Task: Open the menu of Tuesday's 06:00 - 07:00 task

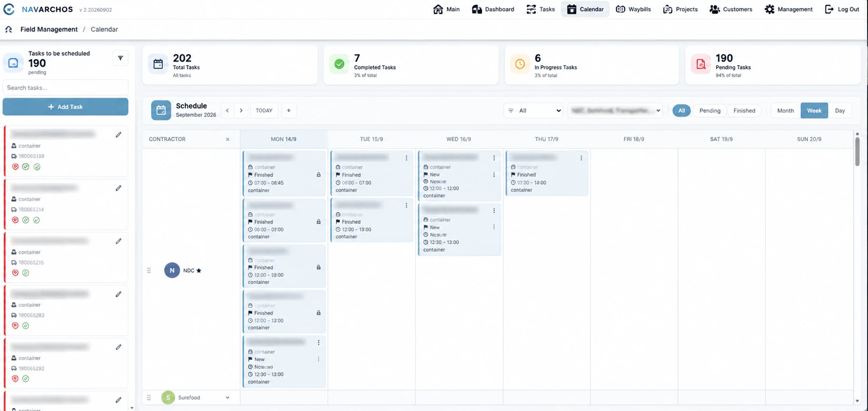Action: coord(406,158)
